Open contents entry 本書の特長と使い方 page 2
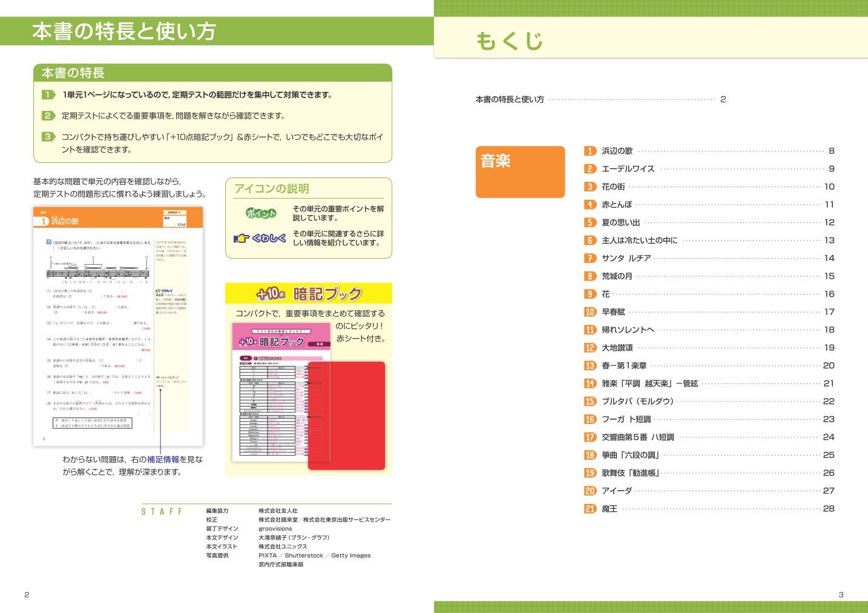868x613 pixels. 600,99
